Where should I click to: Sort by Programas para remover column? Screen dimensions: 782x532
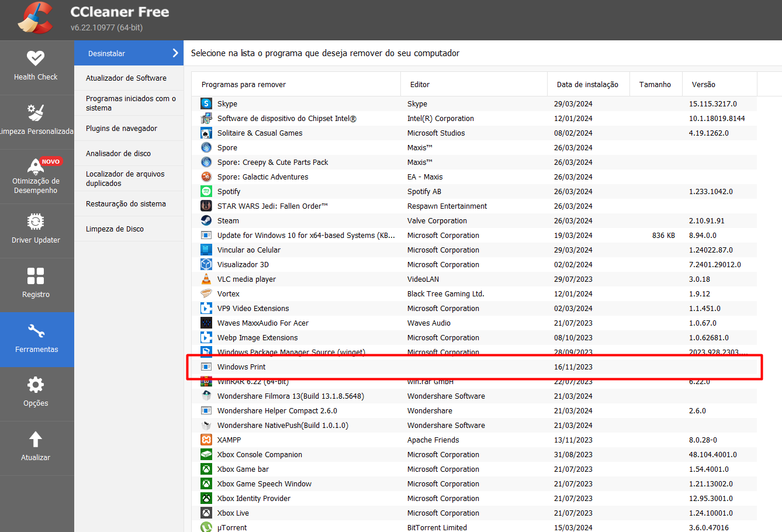pyautogui.click(x=296, y=84)
